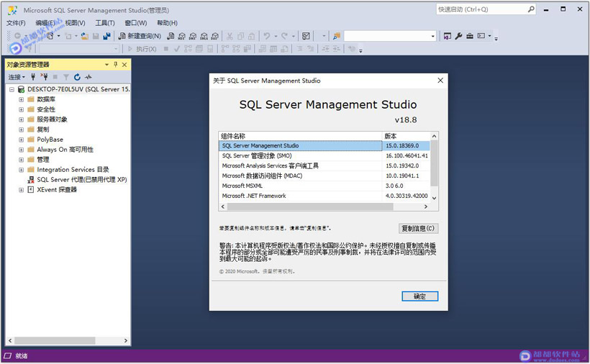Click the 组件名称 column header
Image resolution: width=590 pixels, height=364 pixels.
pos(300,136)
